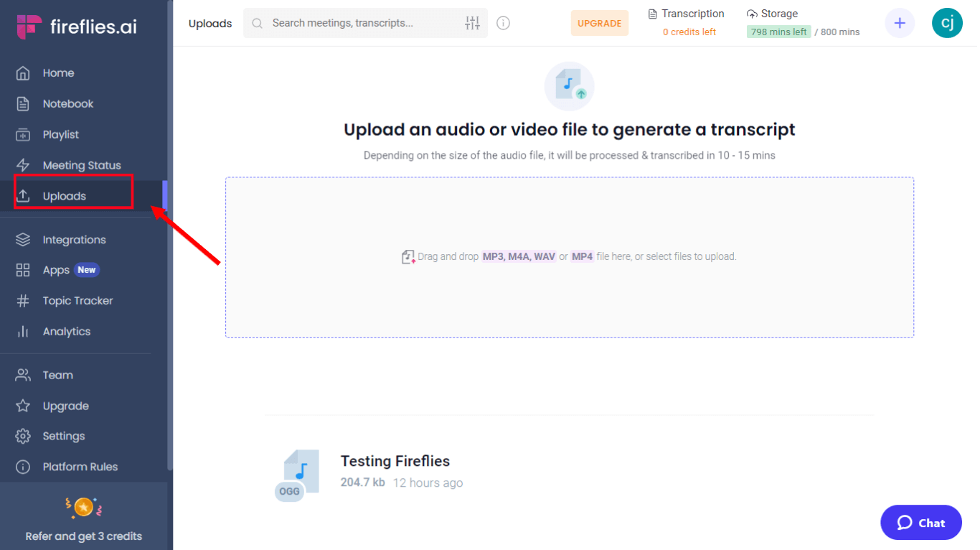Click the New badge beside Apps
This screenshot has width=980, height=550.
click(x=87, y=270)
